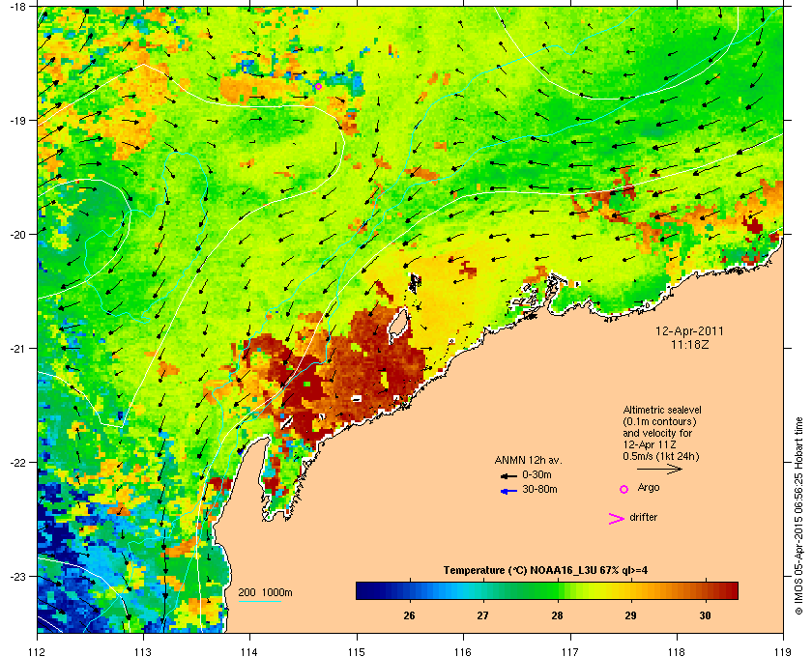Click the Altimetric sealevel text
The height and width of the screenshot is (657, 812).
662,410
